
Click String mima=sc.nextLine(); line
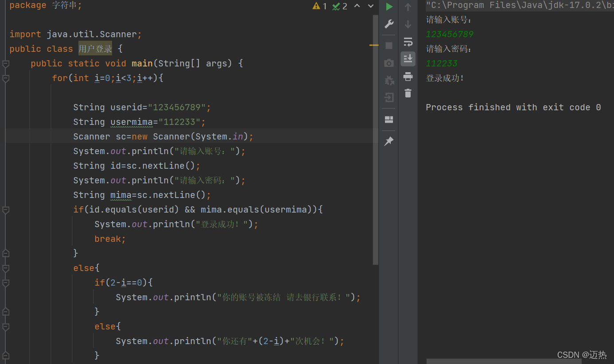click(142, 195)
